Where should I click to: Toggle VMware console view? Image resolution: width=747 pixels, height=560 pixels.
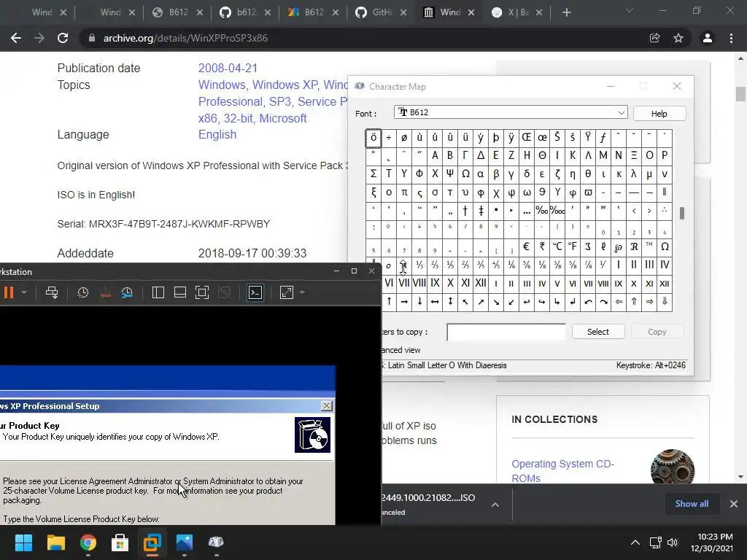[x=255, y=292]
